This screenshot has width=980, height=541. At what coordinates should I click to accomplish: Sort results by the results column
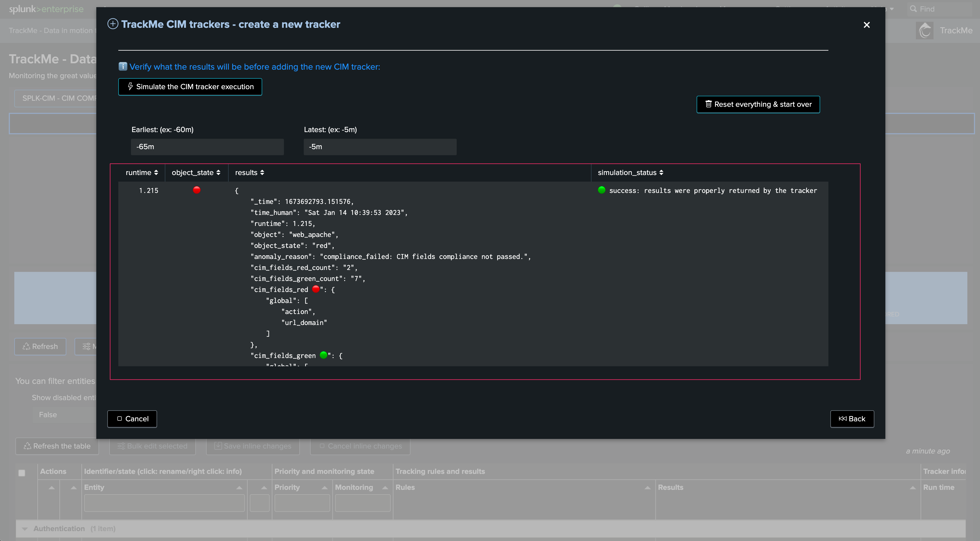click(x=249, y=173)
